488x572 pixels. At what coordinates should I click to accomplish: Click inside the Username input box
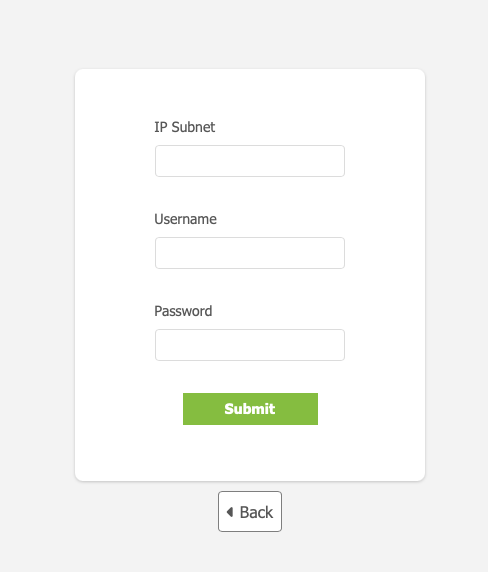250,253
